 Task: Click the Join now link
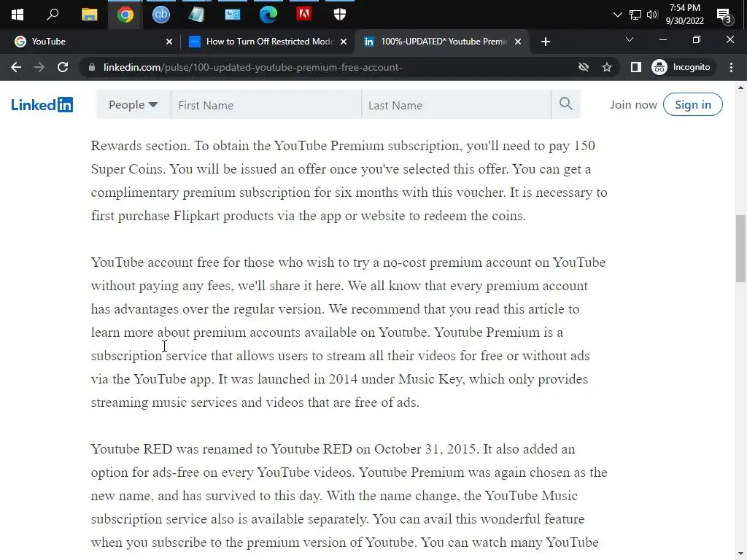click(633, 105)
